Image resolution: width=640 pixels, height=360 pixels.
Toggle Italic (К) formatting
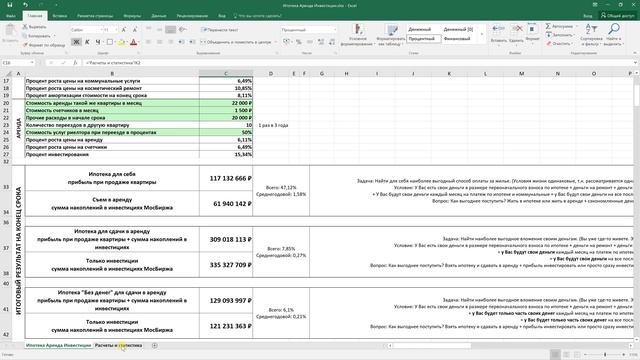coord(87,42)
